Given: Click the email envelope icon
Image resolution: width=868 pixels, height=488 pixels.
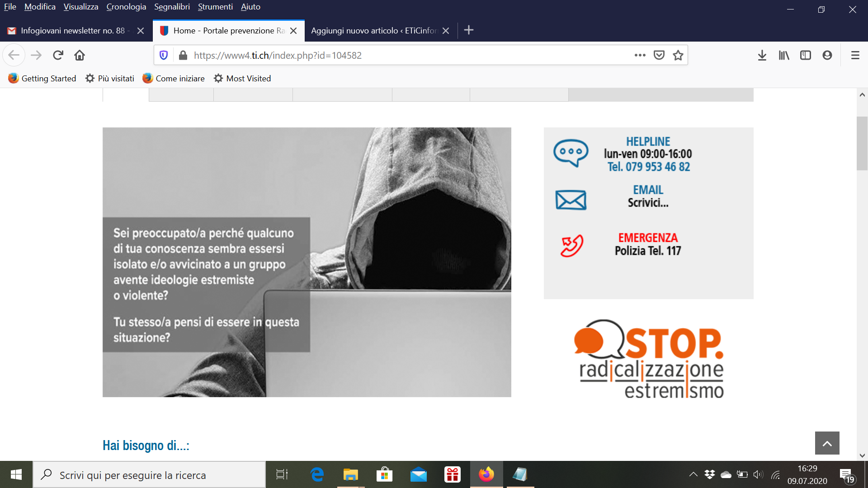Looking at the screenshot, I should click(571, 200).
